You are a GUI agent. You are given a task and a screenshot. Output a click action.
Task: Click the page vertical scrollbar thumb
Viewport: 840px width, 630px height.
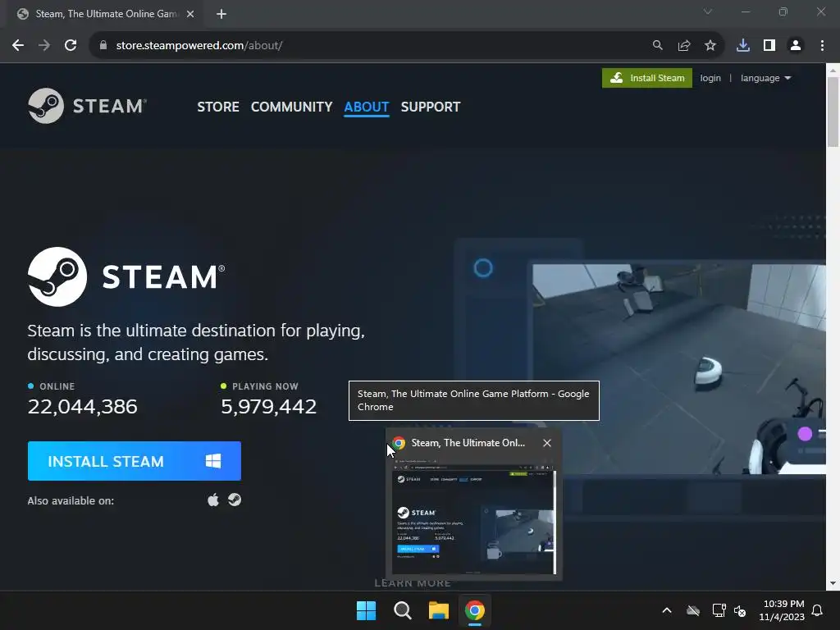point(833,112)
